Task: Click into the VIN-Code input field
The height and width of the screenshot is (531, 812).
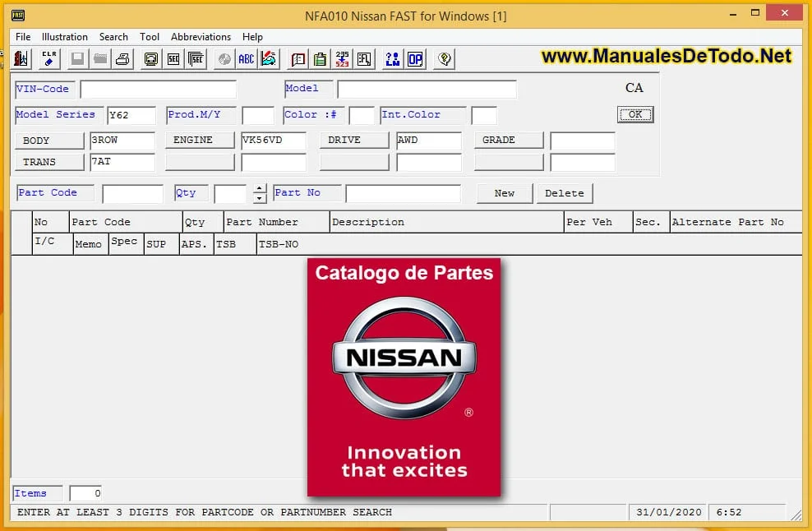Action: (x=159, y=89)
